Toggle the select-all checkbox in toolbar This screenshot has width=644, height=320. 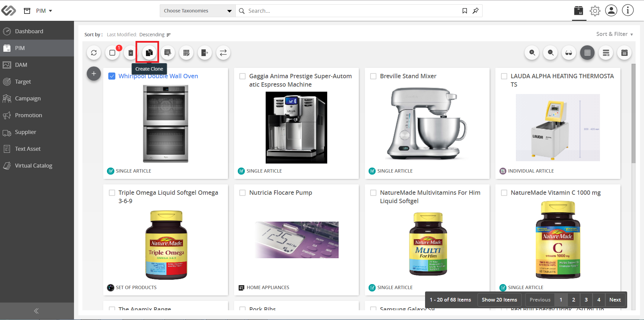112,53
